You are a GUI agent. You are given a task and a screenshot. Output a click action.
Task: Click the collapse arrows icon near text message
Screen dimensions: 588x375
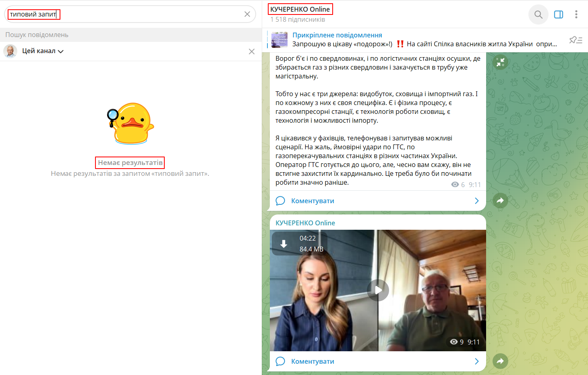coord(500,62)
